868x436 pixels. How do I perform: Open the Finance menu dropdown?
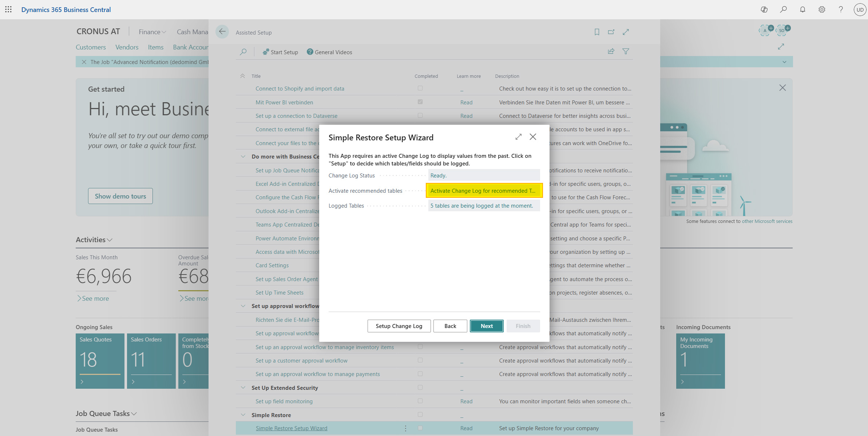(151, 32)
